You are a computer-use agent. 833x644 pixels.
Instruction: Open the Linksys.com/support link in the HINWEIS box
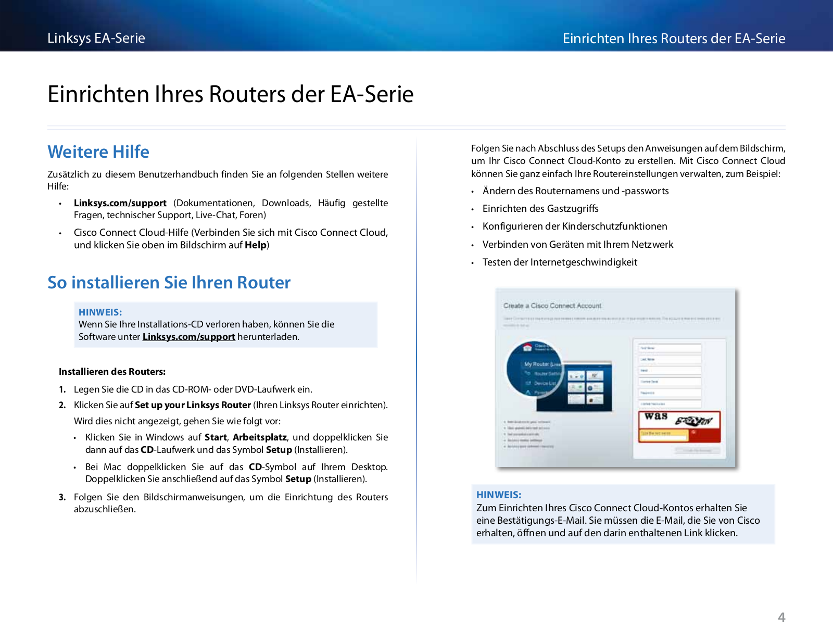189,337
